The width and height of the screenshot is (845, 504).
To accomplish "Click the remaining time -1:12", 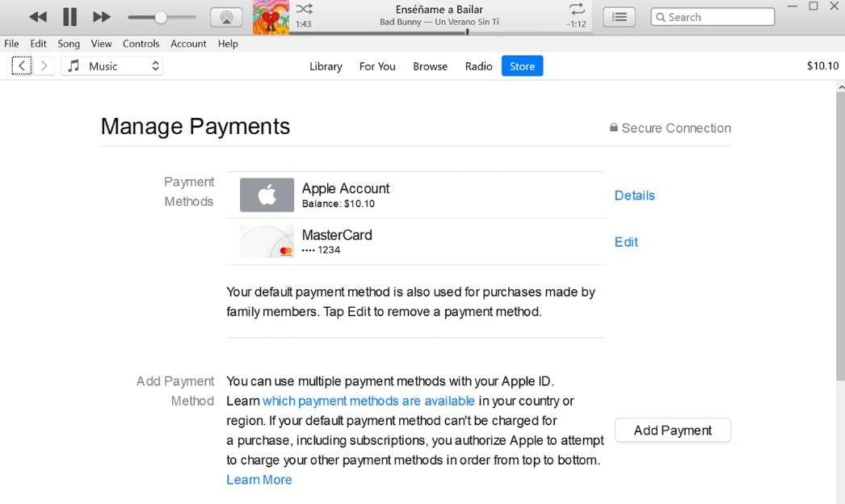I will [576, 24].
